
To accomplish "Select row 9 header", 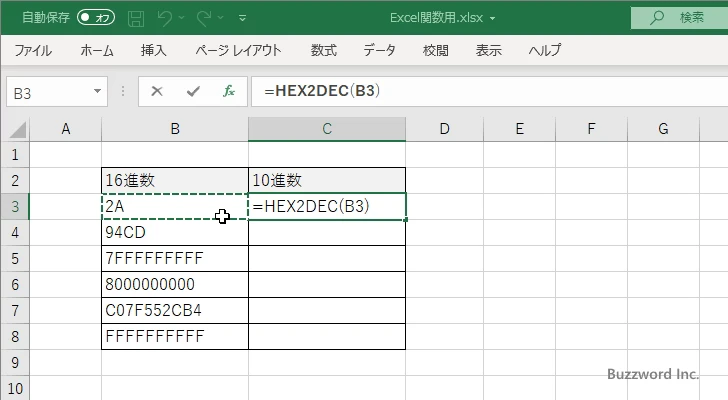I will [15, 362].
